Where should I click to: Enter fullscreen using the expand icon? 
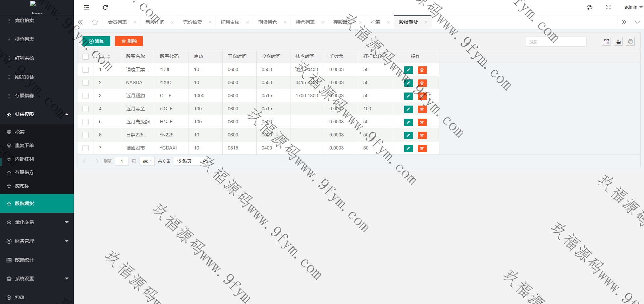[x=608, y=7]
